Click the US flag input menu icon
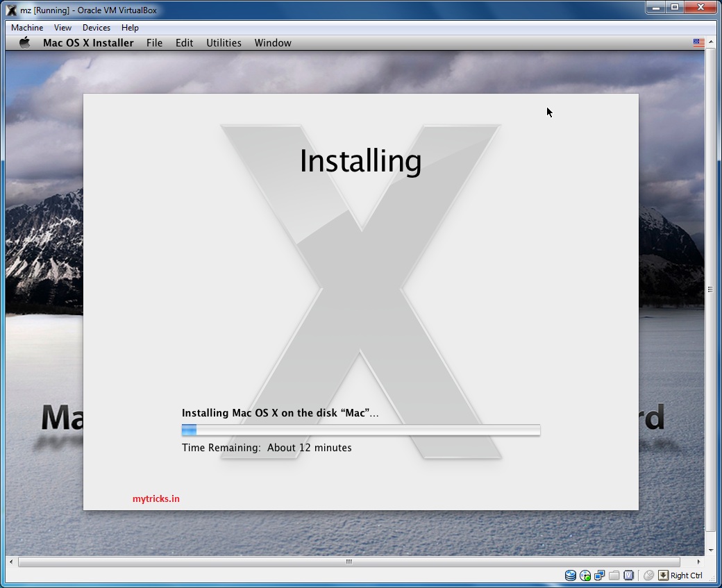The height and width of the screenshot is (588, 722). 698,43
